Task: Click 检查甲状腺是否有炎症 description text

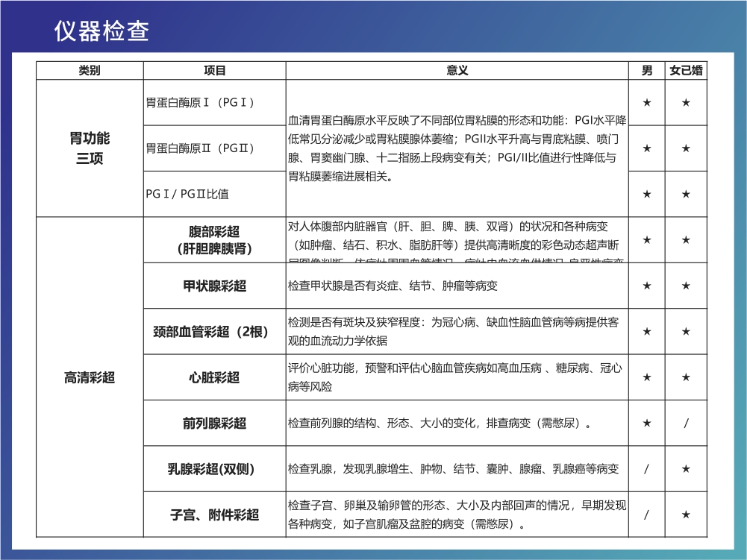Action: [393, 286]
